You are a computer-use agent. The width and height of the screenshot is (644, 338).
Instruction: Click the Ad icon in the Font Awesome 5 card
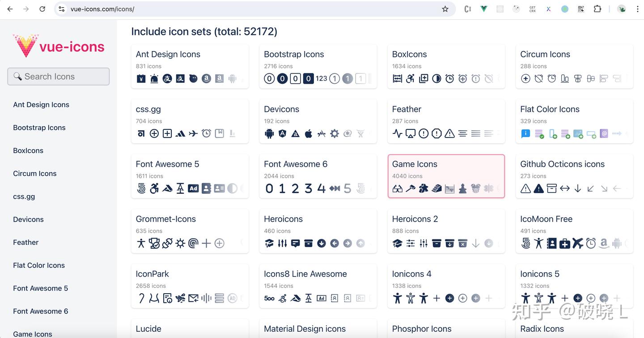(193, 188)
